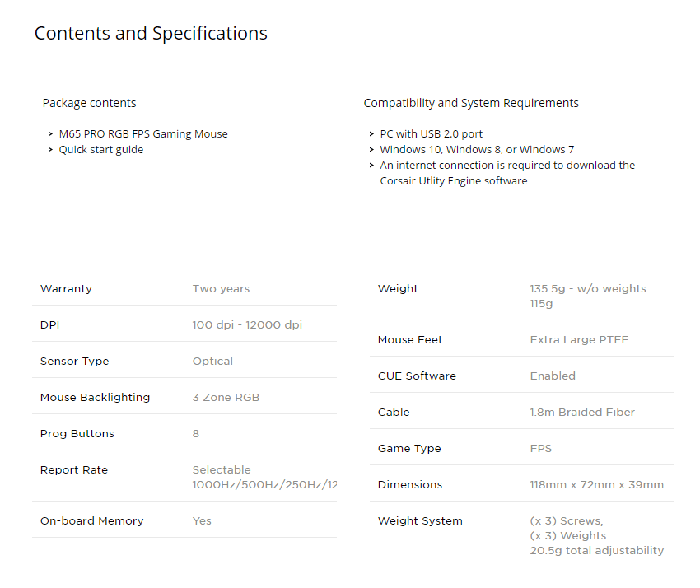
Task: Click the CUE Software label
Action: tap(417, 376)
